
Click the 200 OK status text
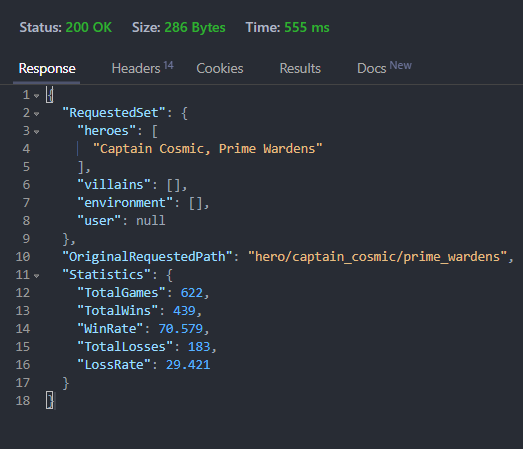pos(89,27)
